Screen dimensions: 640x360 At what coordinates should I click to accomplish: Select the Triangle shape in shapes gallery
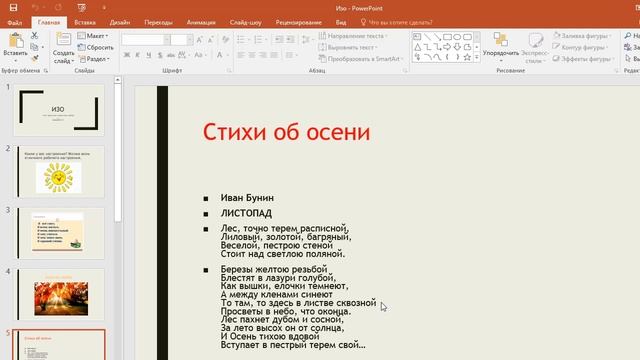click(x=418, y=47)
